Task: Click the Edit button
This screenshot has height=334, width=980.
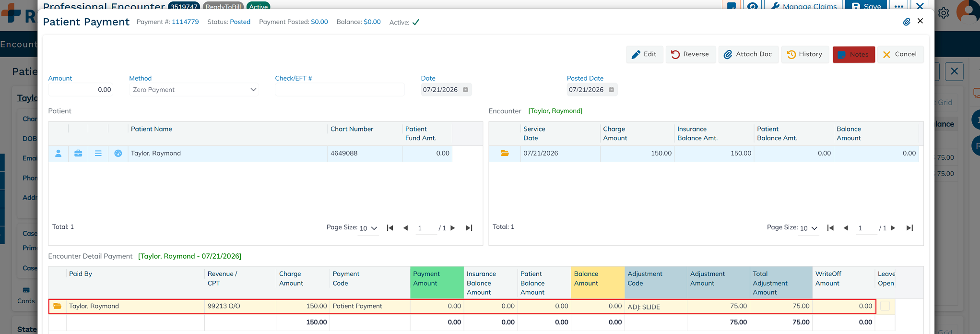Action: click(x=644, y=54)
